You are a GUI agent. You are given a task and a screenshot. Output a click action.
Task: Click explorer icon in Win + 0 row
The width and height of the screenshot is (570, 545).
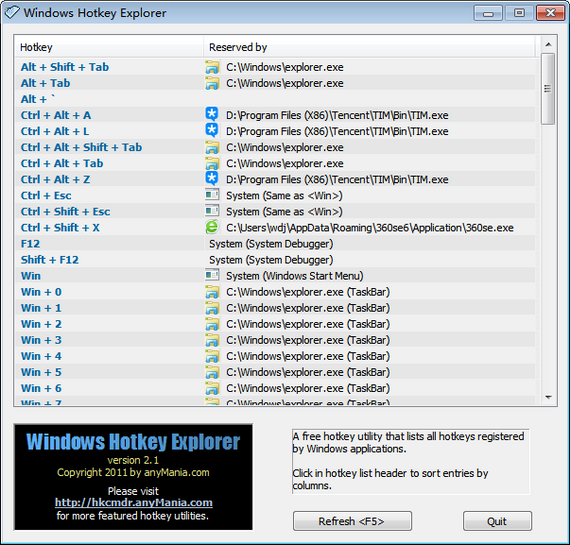pos(212,292)
